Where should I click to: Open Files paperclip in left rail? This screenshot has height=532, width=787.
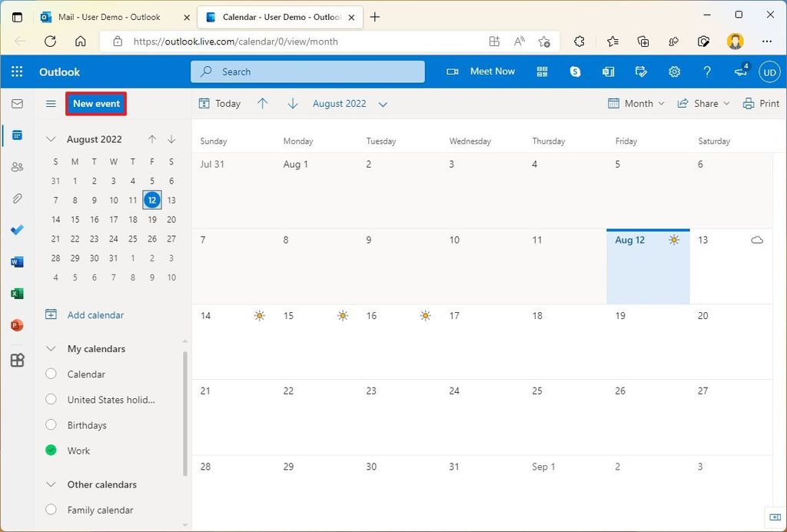[17, 199]
